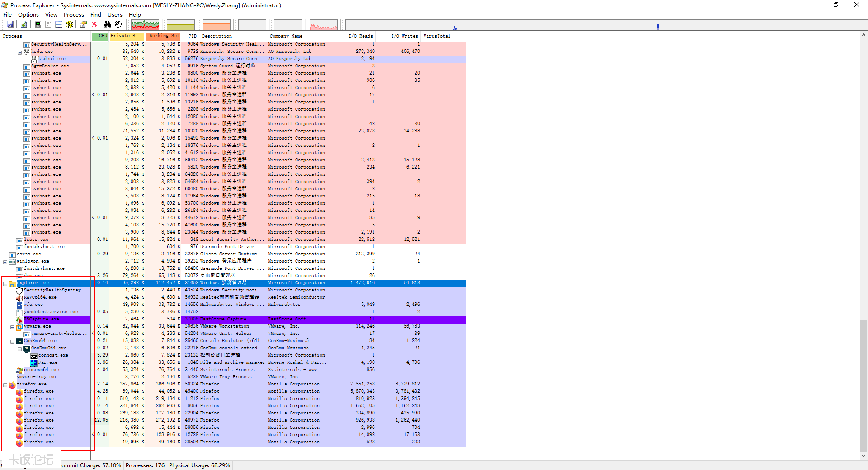Click the yellow gear View DLLs/Handles icon
The height and width of the screenshot is (470, 868).
70,24
